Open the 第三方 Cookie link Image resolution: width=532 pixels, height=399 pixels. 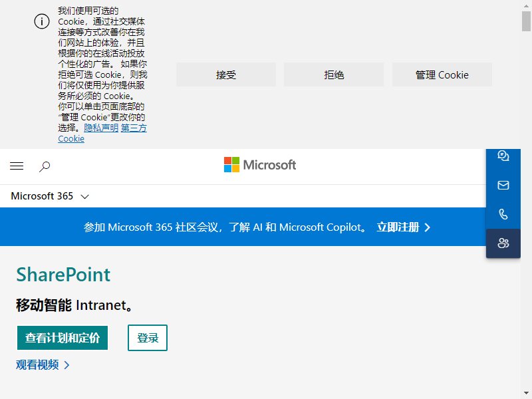pyautogui.click(x=102, y=134)
